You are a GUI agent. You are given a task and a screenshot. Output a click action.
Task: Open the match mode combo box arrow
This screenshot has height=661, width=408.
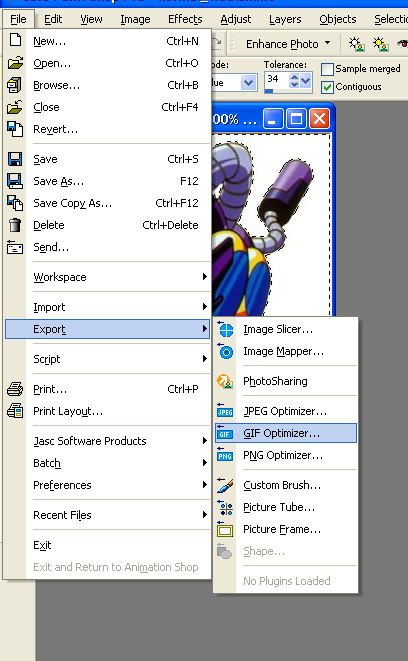click(248, 83)
